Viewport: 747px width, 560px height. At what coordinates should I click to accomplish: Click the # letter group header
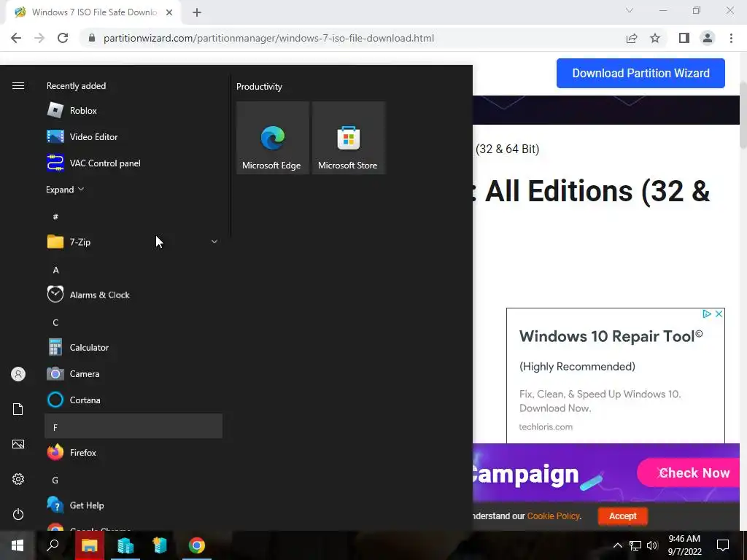click(x=133, y=217)
